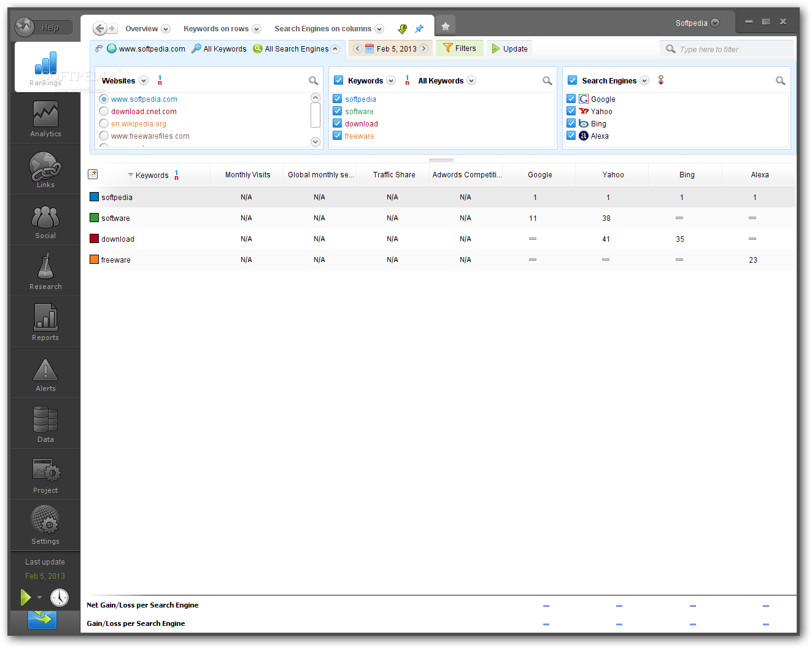The height and width of the screenshot is (648, 812).
Task: Uncheck the software keyword checkbox
Action: pyautogui.click(x=337, y=111)
